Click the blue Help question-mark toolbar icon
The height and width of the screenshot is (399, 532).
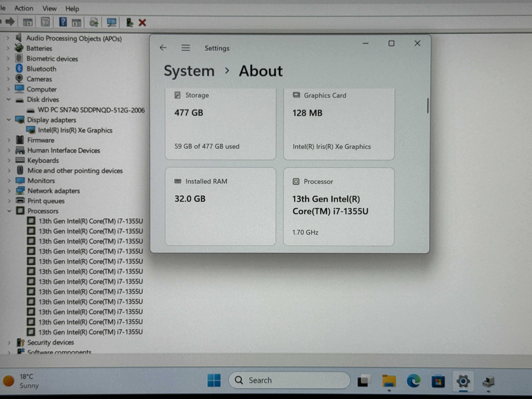63,22
